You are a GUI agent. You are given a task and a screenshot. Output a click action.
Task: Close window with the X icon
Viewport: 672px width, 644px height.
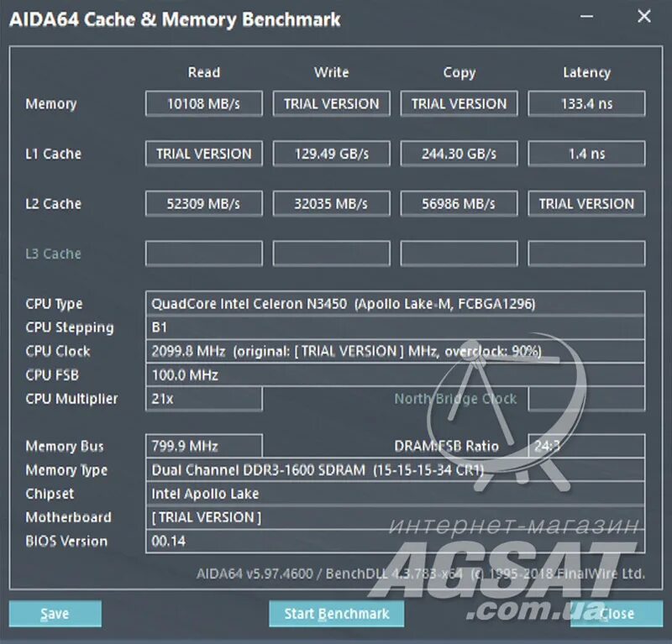click(643, 17)
